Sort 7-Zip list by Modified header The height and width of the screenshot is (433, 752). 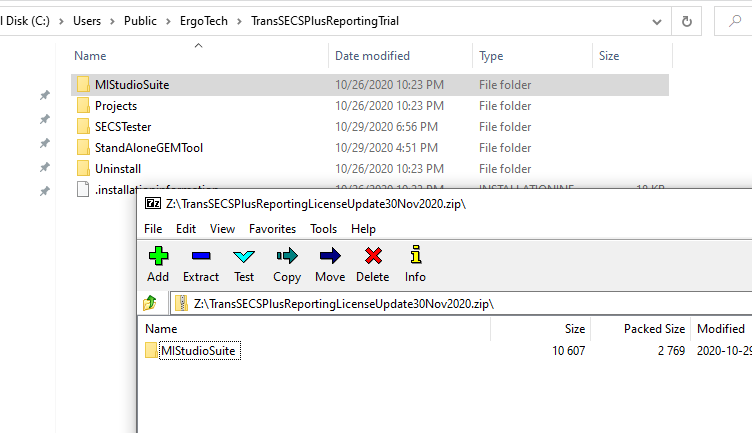click(722, 328)
